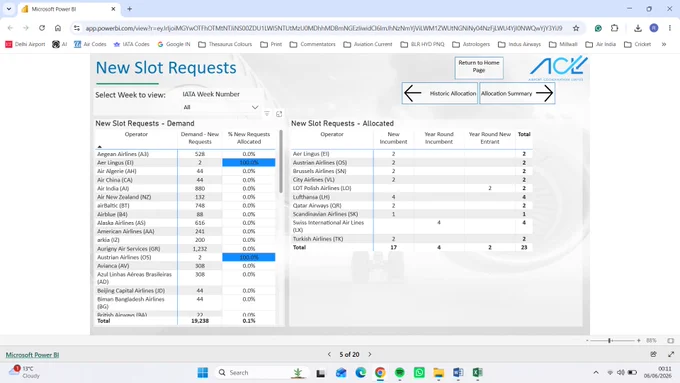The image size is (680, 383).
Task: Sort by % New Requests Allocated column
Action: pos(249,138)
